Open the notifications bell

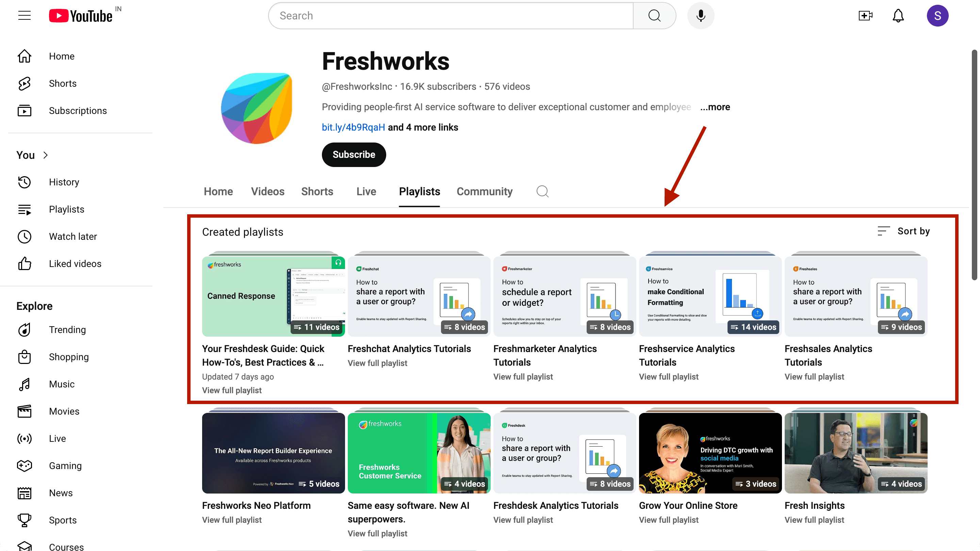point(898,16)
